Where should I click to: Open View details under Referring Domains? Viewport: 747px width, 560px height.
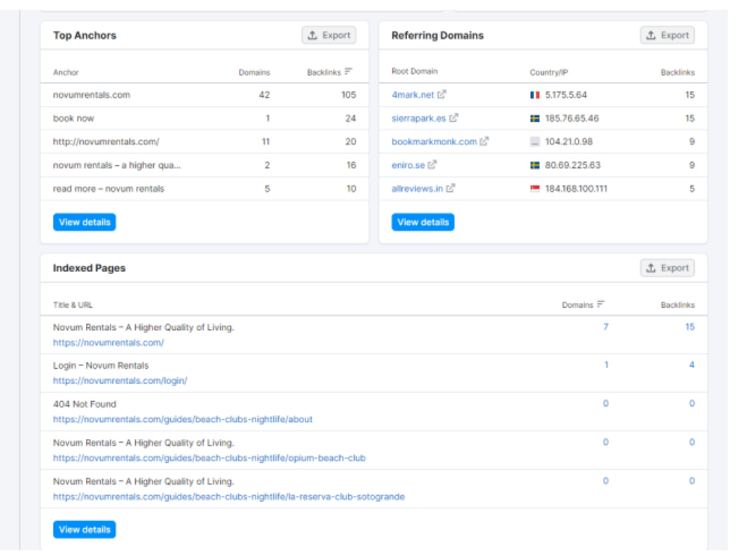[x=423, y=222]
